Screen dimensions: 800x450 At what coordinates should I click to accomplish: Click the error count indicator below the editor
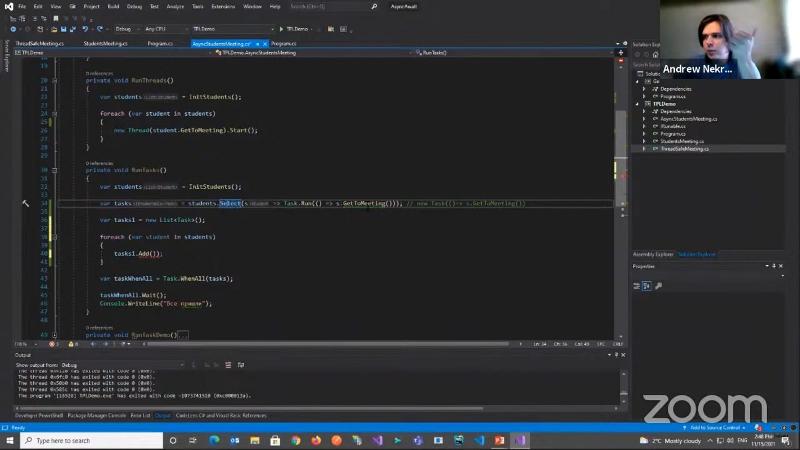click(x=54, y=344)
